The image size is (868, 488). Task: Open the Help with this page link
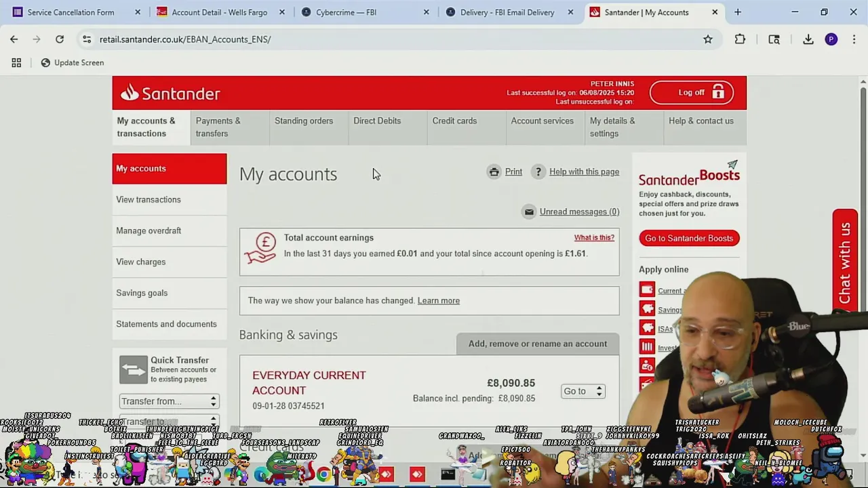click(584, 171)
